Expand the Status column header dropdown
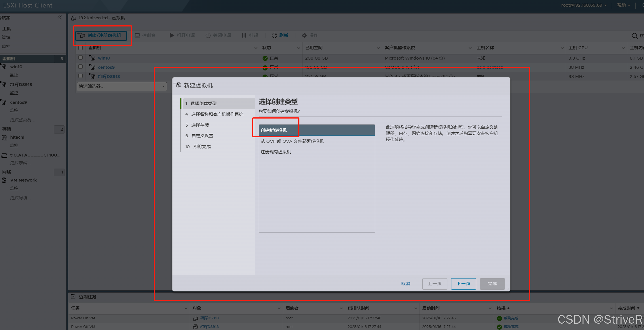644x330 pixels. coord(299,48)
